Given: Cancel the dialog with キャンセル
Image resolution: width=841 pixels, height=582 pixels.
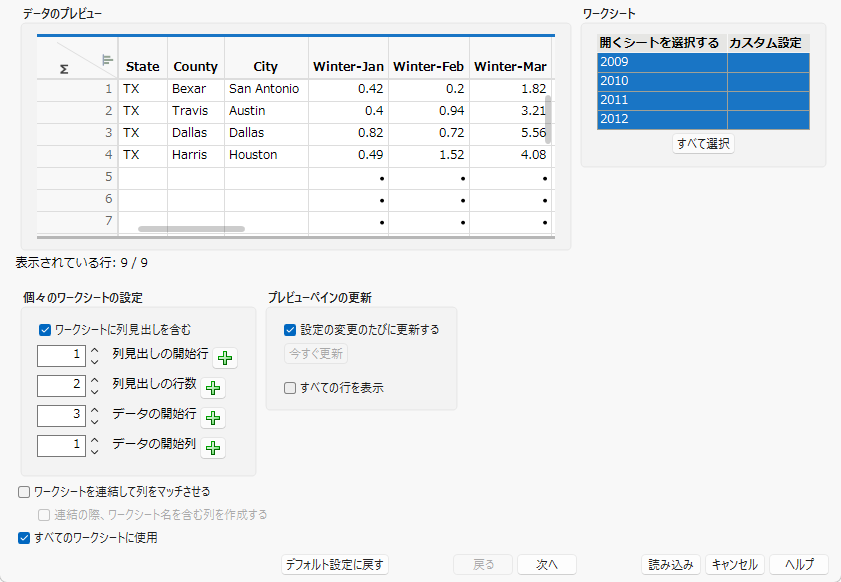Looking at the screenshot, I should point(735,565).
